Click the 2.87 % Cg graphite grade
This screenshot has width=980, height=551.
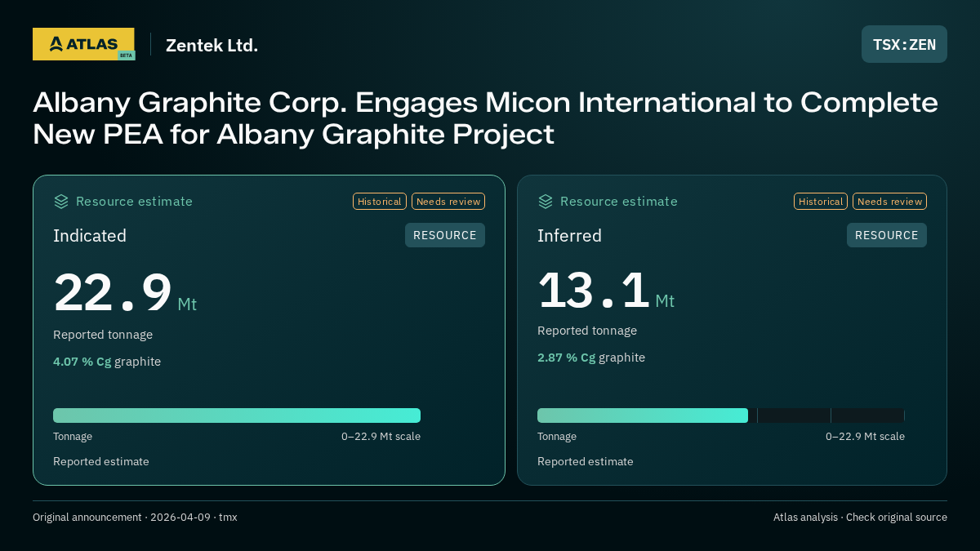(591, 358)
